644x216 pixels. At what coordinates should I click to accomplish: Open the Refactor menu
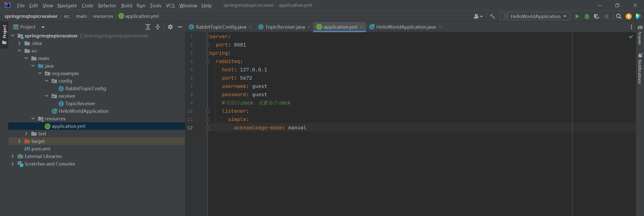107,6
